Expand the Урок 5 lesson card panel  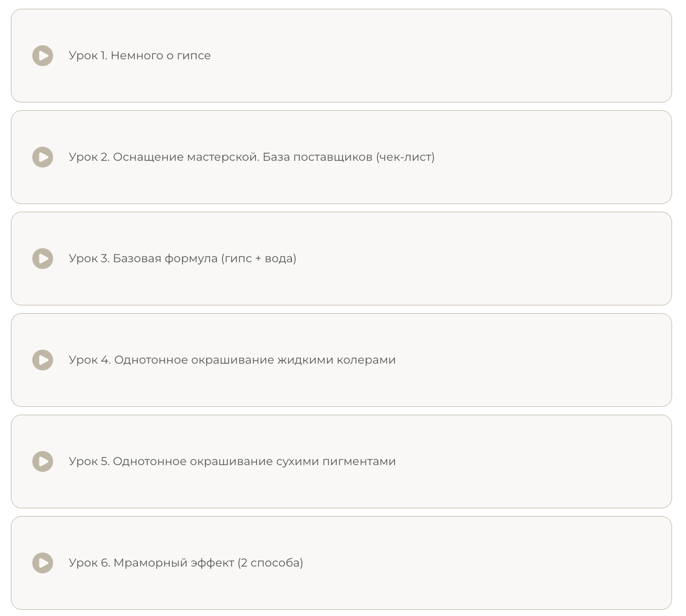click(514, 462)
